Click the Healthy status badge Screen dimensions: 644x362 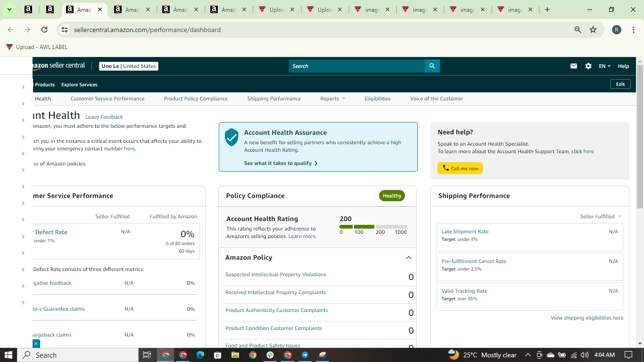(x=392, y=196)
